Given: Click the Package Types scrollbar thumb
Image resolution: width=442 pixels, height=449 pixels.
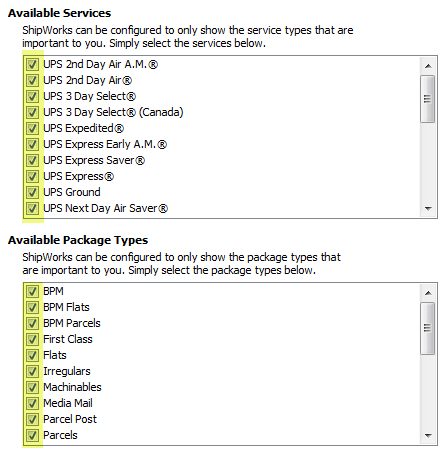Looking at the screenshot, I should tap(428, 328).
